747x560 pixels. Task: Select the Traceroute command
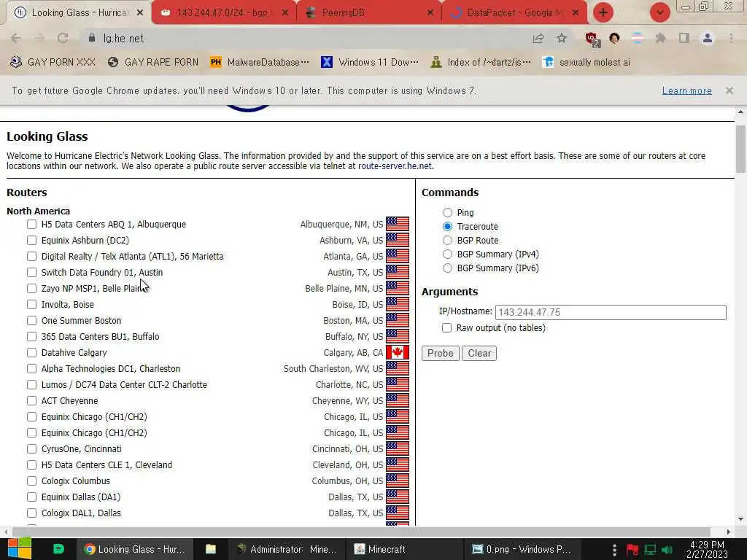447,226
